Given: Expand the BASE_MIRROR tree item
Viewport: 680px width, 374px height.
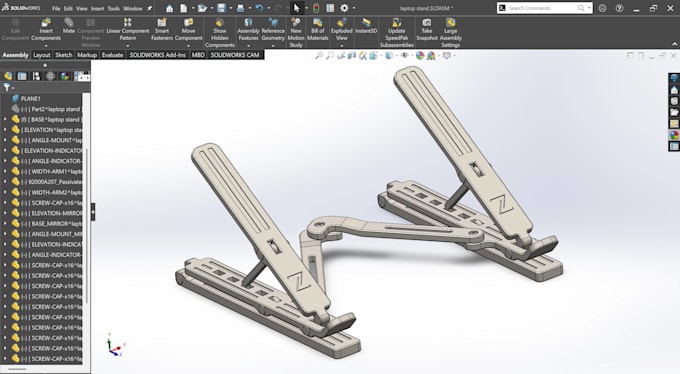Looking at the screenshot, I should point(5,223).
